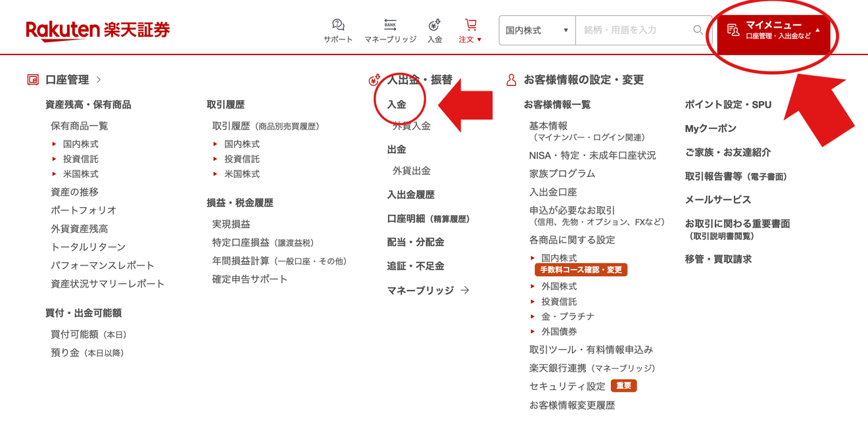Open 実現損益
The width and height of the screenshot is (868, 422).
point(231,224)
